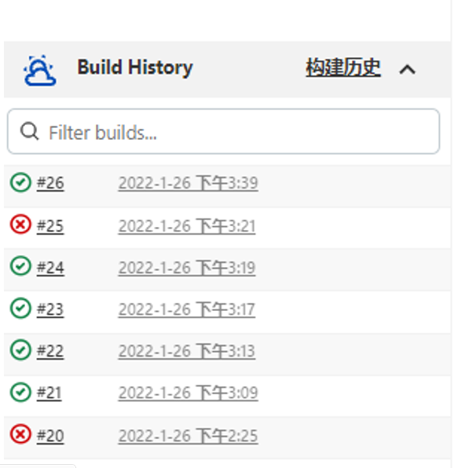The image size is (476, 468).
Task: Click the success status icon for build #23
Action: pos(20,309)
